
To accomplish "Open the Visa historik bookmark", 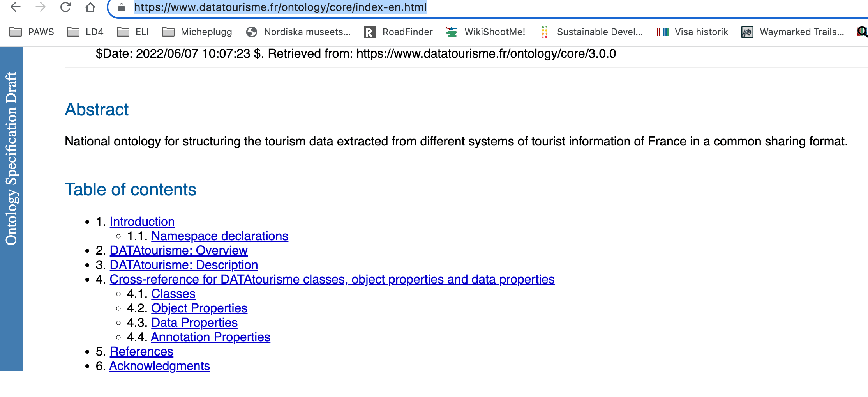I will pyautogui.click(x=692, y=32).
